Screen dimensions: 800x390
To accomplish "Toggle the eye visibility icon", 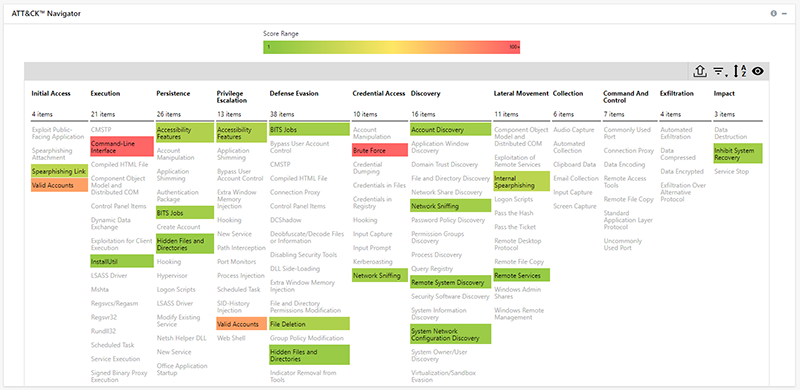I will [x=758, y=71].
